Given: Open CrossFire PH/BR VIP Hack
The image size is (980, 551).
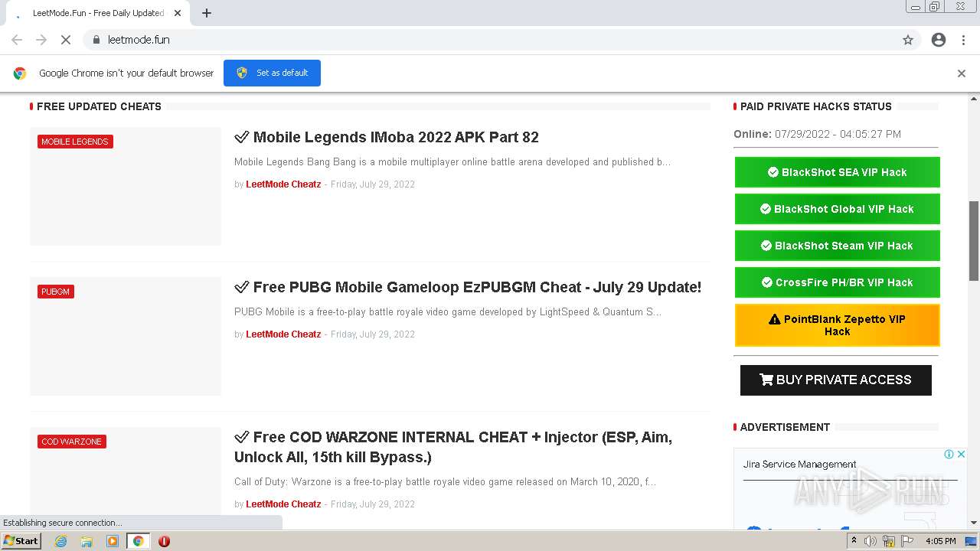Looking at the screenshot, I should (837, 282).
